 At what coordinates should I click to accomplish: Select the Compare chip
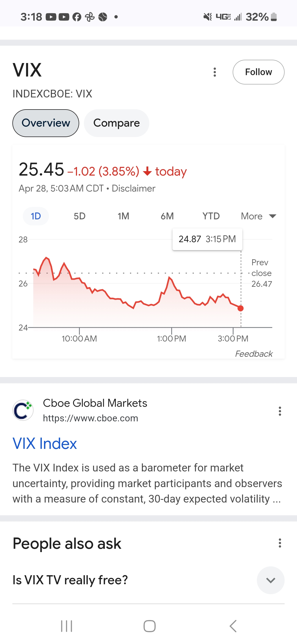click(x=117, y=123)
